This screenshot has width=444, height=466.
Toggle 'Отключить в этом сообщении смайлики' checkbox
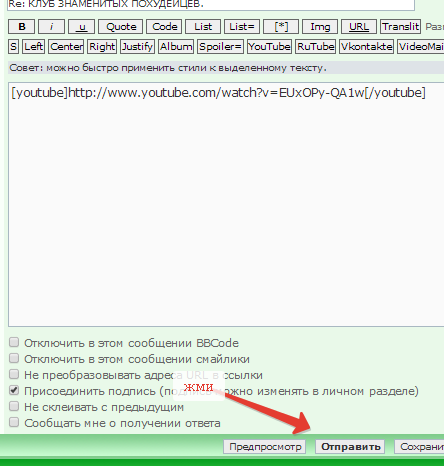pos(14,358)
